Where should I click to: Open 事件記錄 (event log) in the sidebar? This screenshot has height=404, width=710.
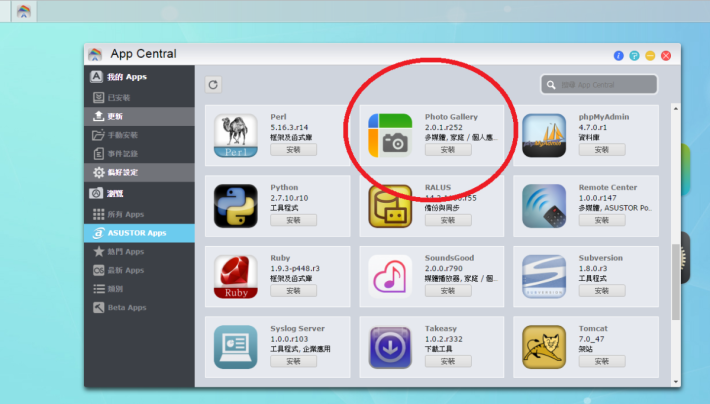click(x=139, y=154)
